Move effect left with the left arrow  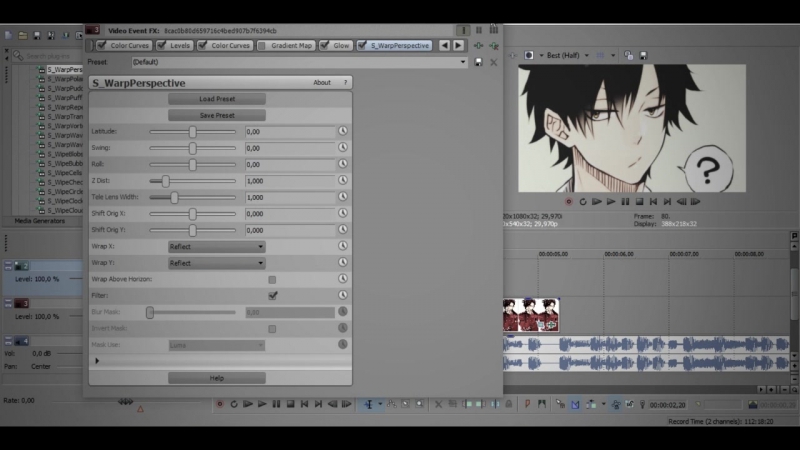point(444,45)
